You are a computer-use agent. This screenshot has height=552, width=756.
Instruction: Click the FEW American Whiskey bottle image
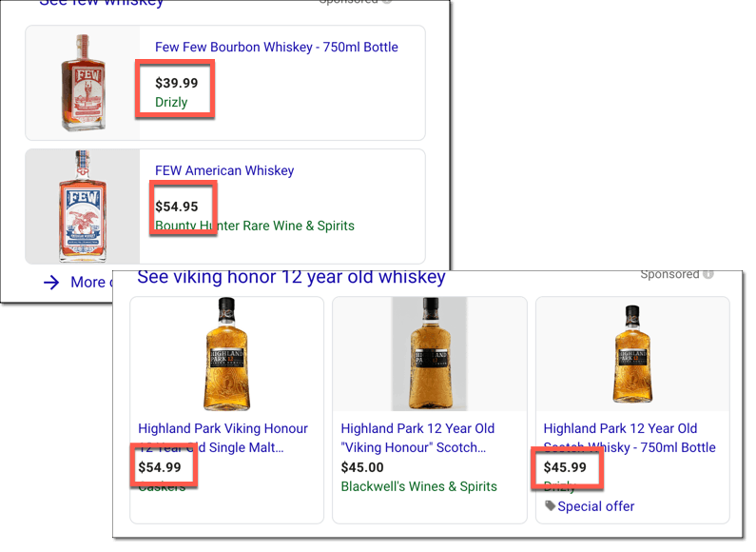tap(83, 207)
